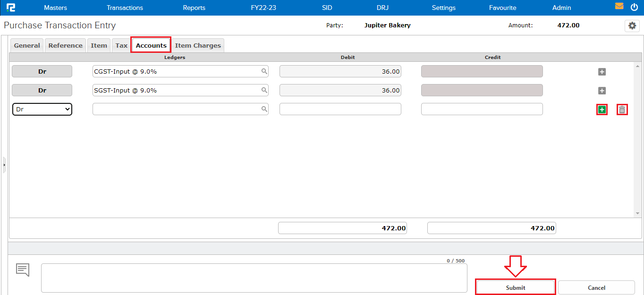Submit the purchase transaction entry
The image size is (644, 295).
pyautogui.click(x=515, y=287)
